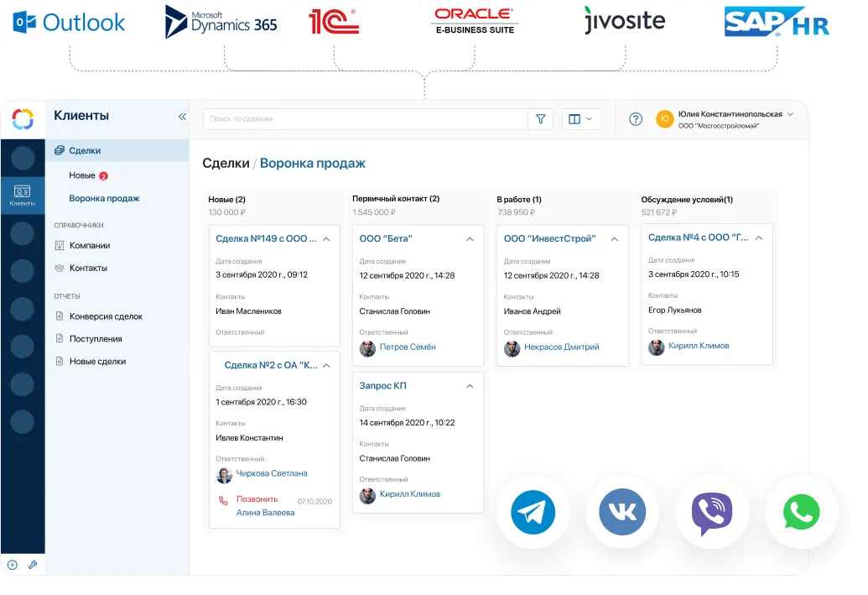Image resolution: width=868 pixels, height=595 pixels.
Task: Select the Клиенты module in left rail
Action: tap(23, 196)
